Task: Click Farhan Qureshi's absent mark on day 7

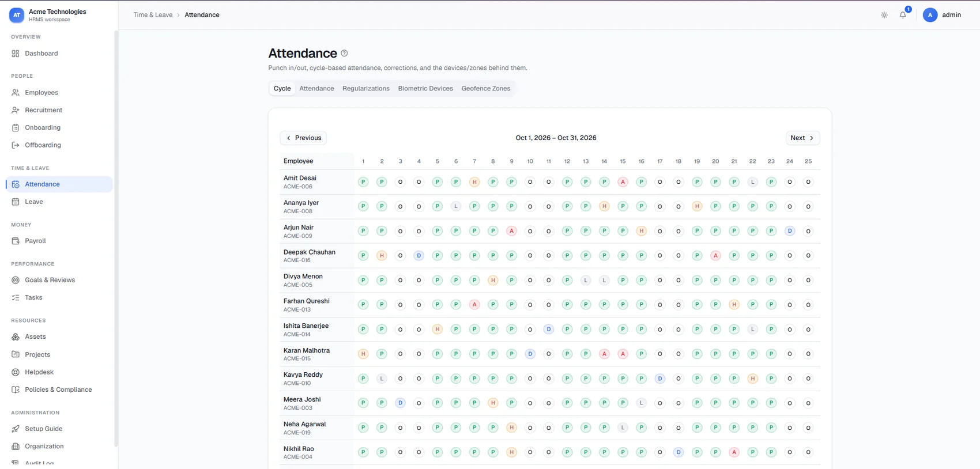Action: [x=474, y=305]
